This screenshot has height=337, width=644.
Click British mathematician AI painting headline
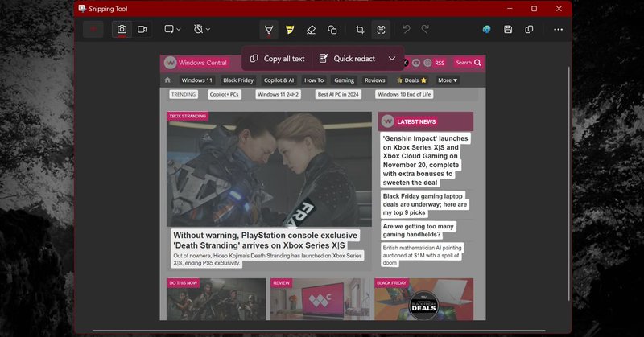coord(422,255)
